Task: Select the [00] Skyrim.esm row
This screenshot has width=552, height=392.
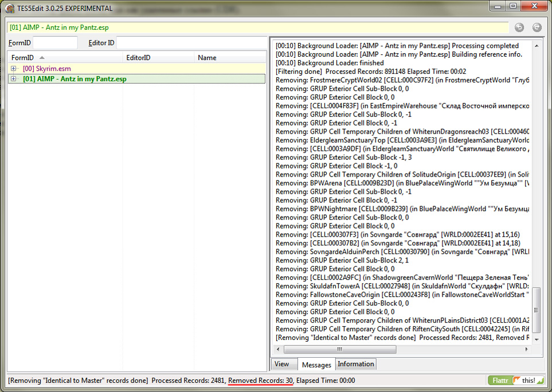Action: coord(136,68)
